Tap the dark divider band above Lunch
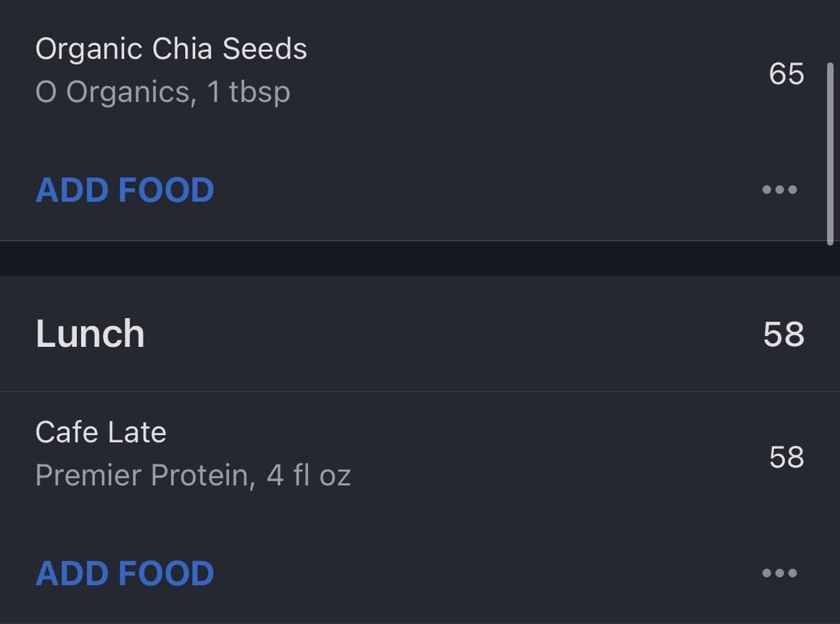 pos(420,258)
